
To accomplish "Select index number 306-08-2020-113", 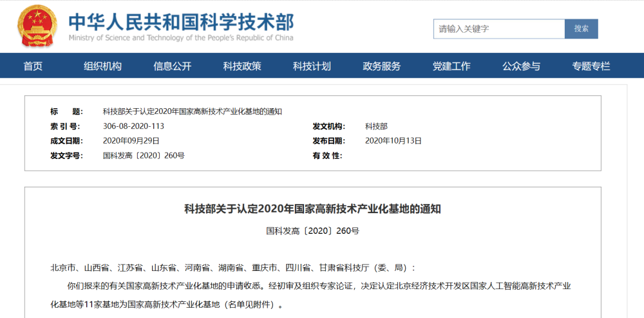I will [x=133, y=126].
